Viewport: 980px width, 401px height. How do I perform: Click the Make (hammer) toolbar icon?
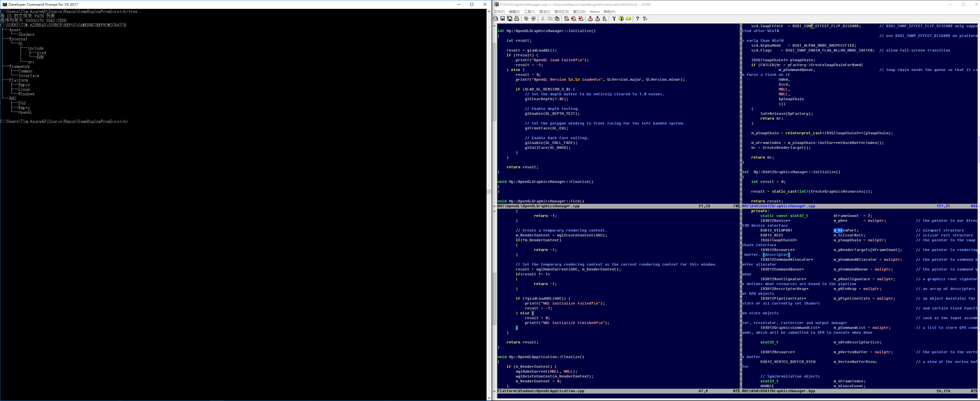pyautogui.click(x=614, y=19)
